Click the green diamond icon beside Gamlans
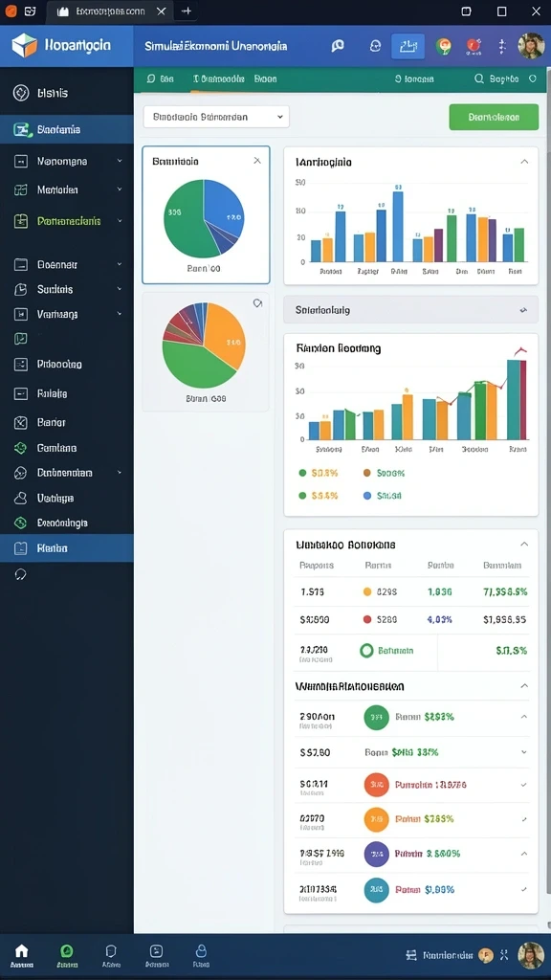The width and height of the screenshot is (551, 980). (21, 448)
